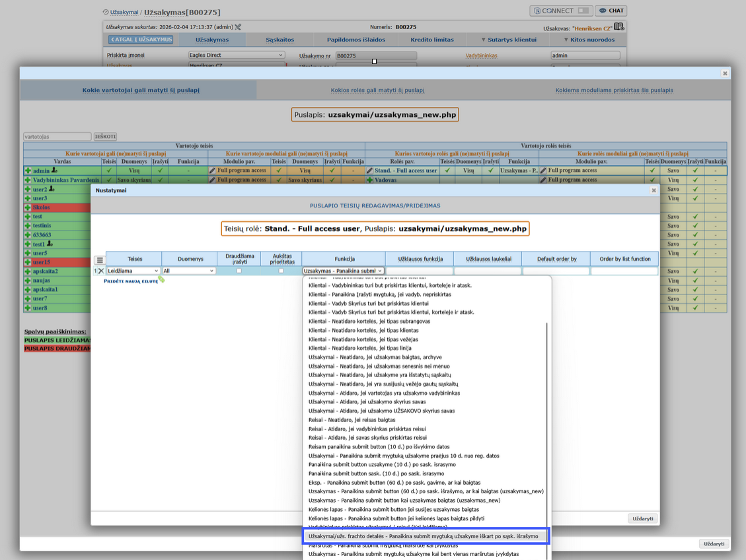Image resolution: width=746 pixels, height=560 pixels.
Task: Click the IEŠKOTI search button
Action: click(105, 137)
